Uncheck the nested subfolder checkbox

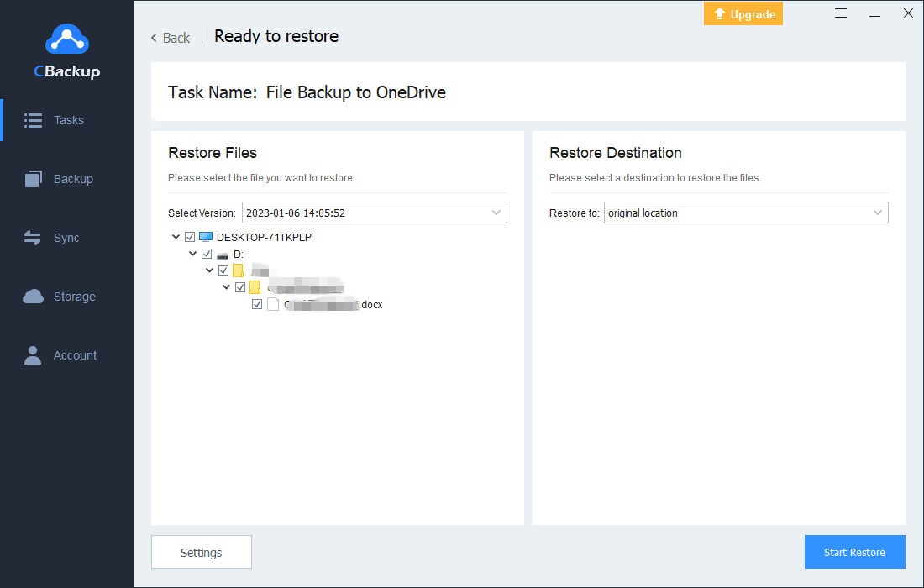(240, 287)
